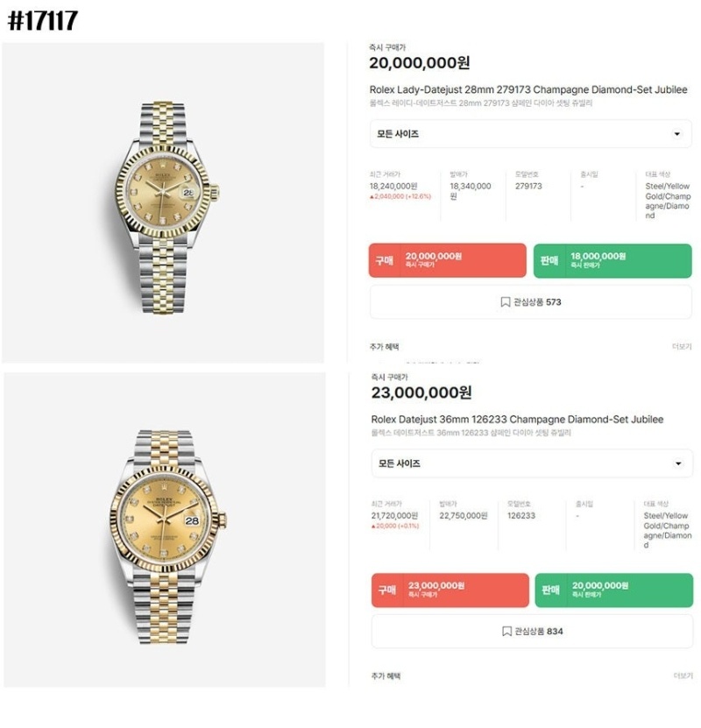Viewport: 701px width, 728px height.
Task: Click 더보기 under the Datejust 36mm listing
Action: click(682, 676)
